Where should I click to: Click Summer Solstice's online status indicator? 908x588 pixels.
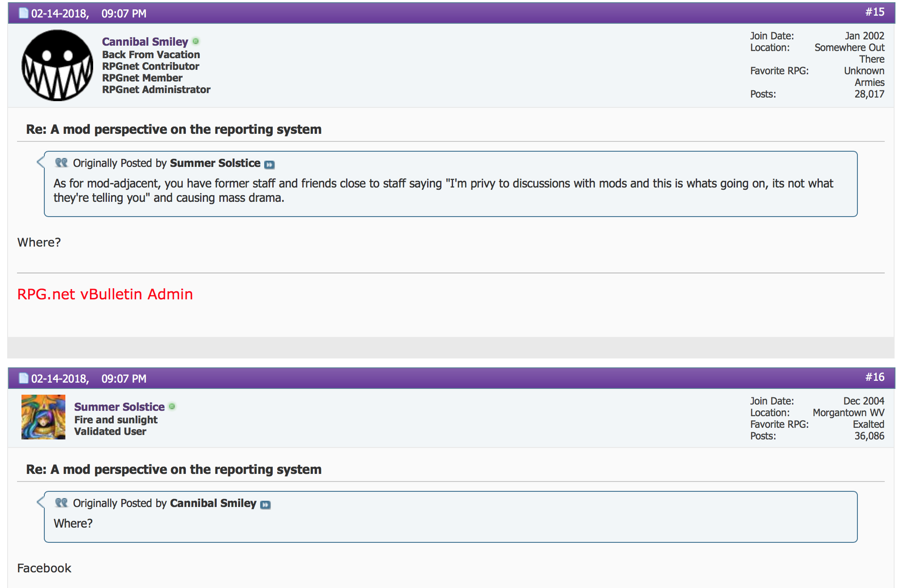click(x=172, y=406)
